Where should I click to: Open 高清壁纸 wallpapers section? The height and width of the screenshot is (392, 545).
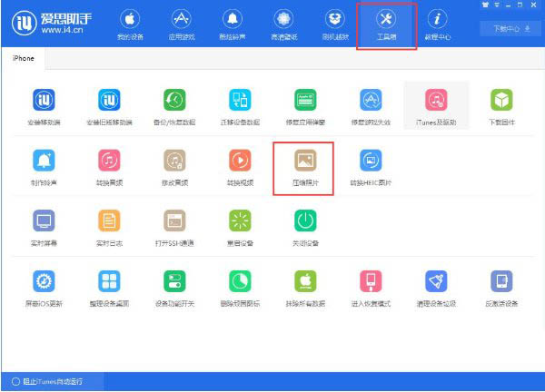[x=283, y=25]
